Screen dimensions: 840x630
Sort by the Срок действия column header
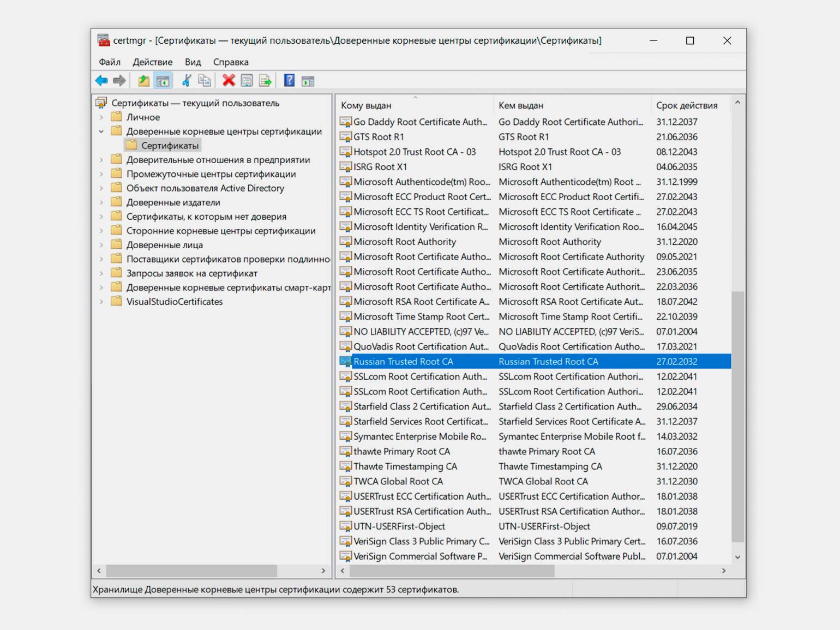click(691, 105)
